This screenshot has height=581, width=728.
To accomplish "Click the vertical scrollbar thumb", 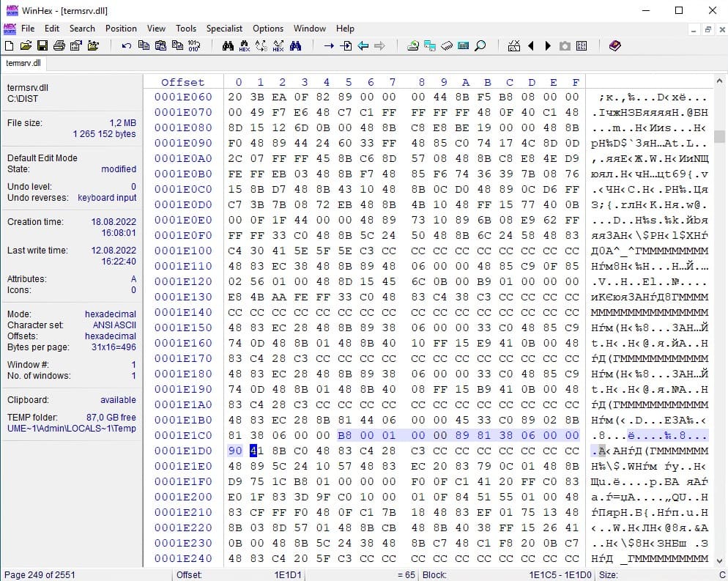I will point(719,136).
